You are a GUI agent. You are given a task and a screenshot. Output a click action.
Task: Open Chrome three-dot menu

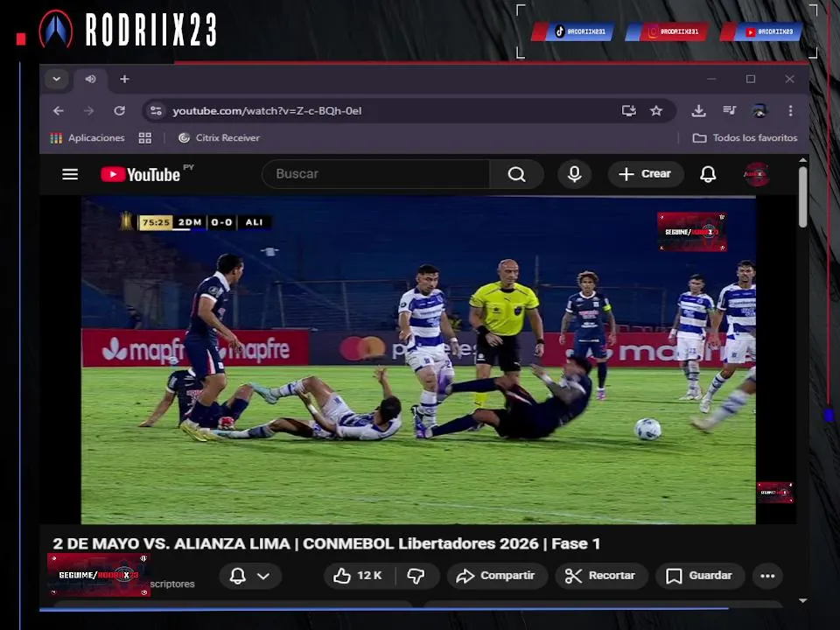[x=790, y=111]
